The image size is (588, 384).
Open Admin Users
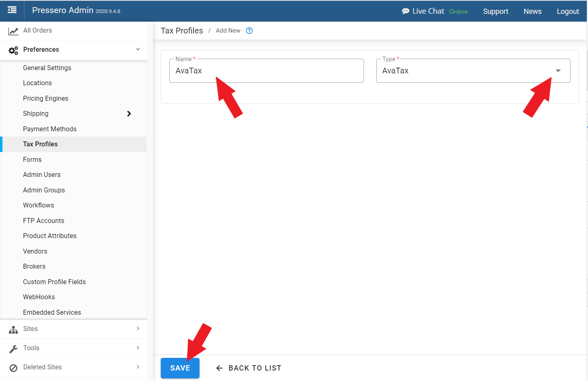(42, 175)
